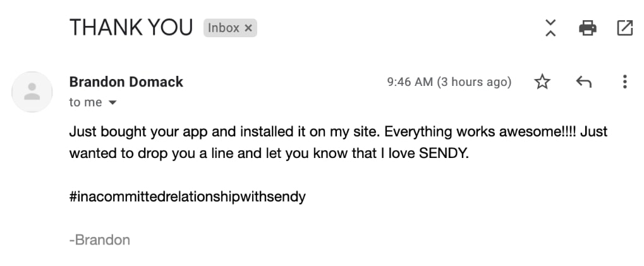Remove the Inbox label with its x
Image resolution: width=644 pixels, height=266 pixels.
pyautogui.click(x=248, y=28)
